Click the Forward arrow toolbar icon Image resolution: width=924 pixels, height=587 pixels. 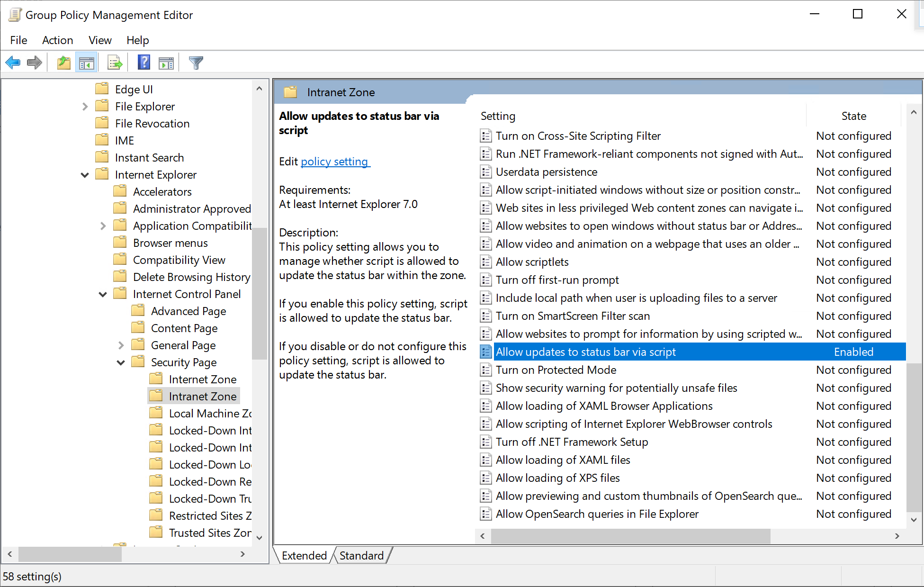35,63
